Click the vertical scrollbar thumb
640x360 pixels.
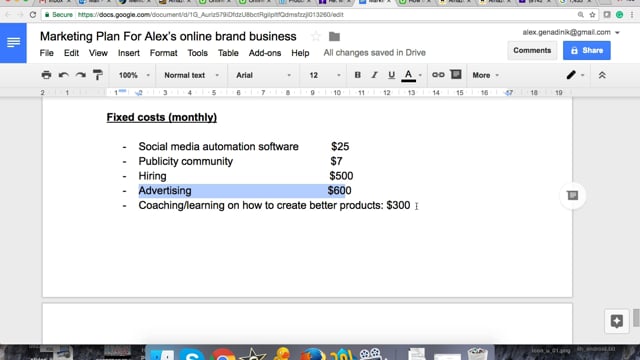(x=636, y=318)
